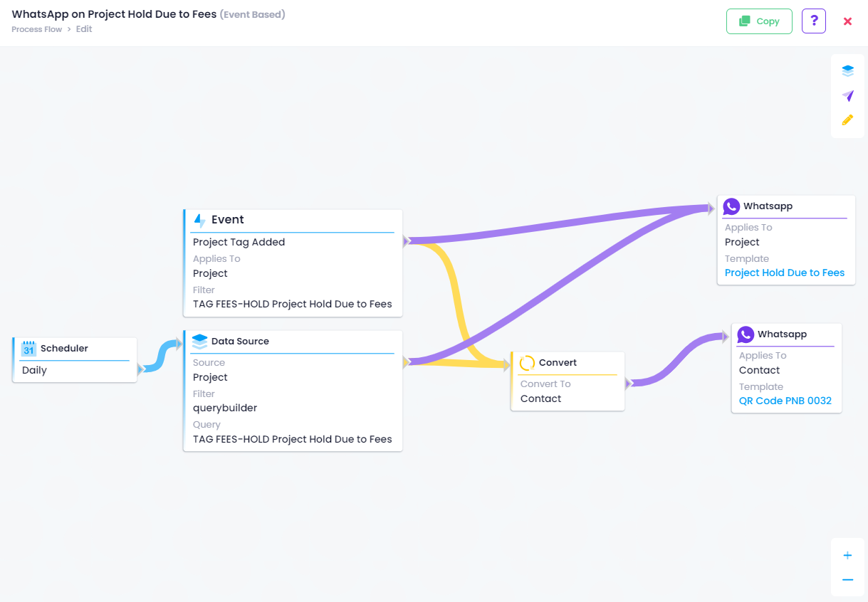The width and height of the screenshot is (868, 602).
Task: Click the blue layers icon in right toolbar
Action: (x=847, y=71)
